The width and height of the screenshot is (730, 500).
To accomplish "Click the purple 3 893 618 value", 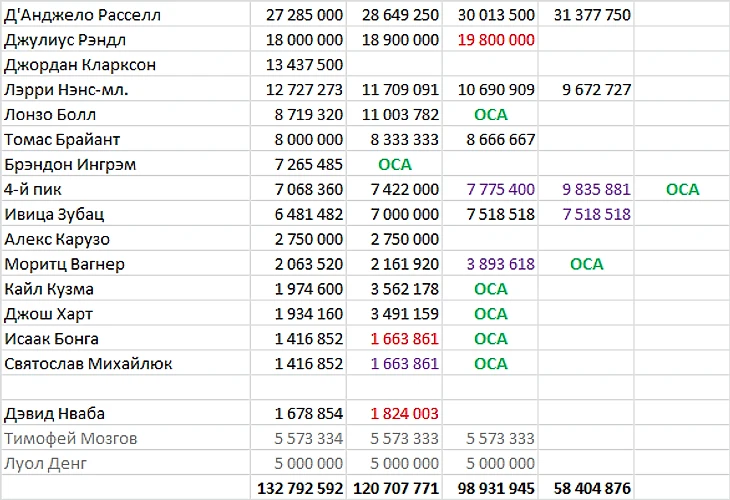I will click(490, 264).
